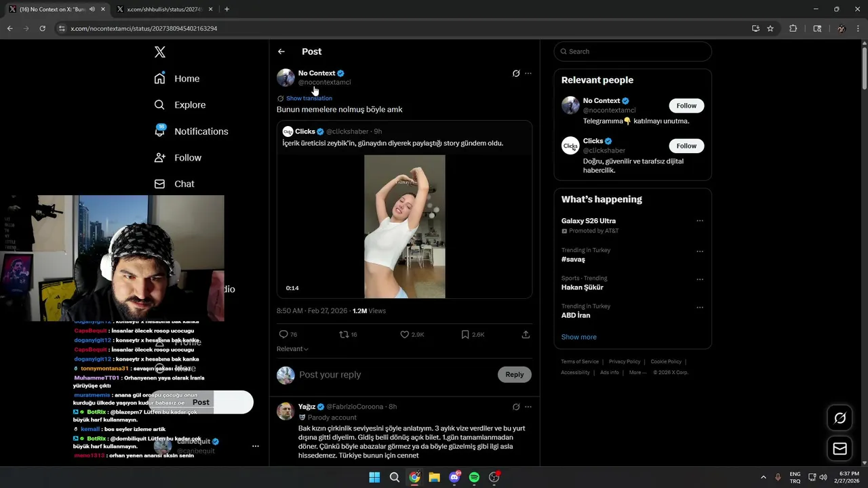Click the 1.2M Views count
The width and height of the screenshot is (868, 488).
pyautogui.click(x=369, y=311)
